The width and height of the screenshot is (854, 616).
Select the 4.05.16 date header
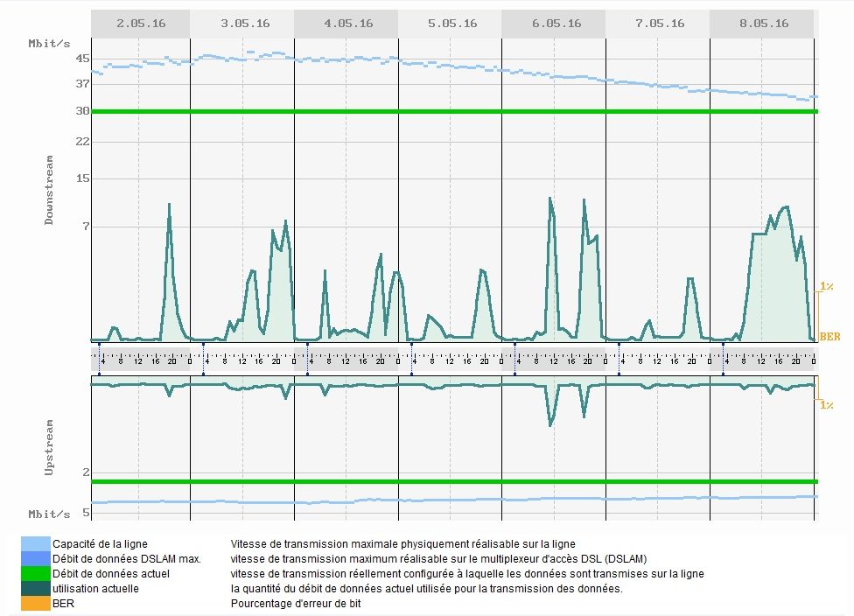tap(346, 24)
